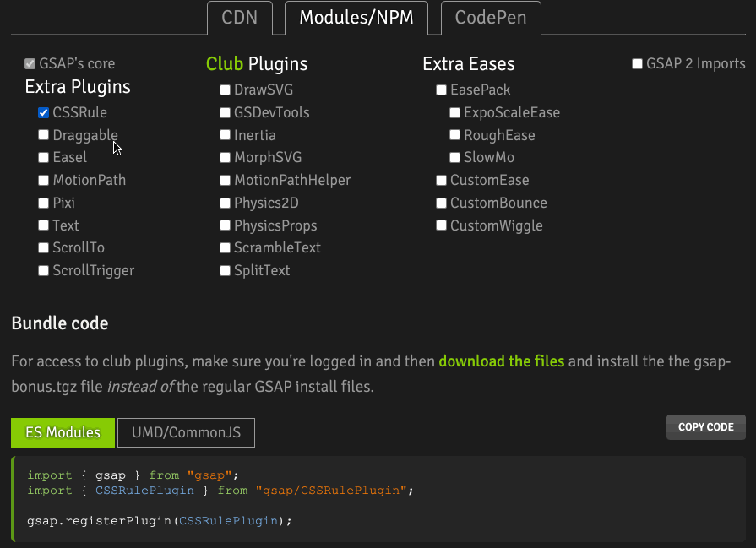Select the Modules/NPM tab

(x=356, y=18)
